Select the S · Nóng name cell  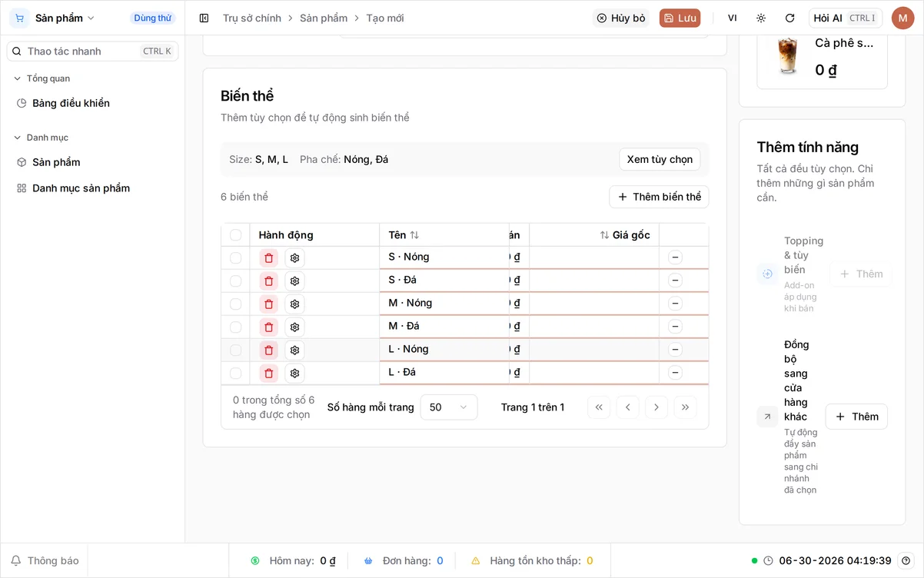click(x=444, y=257)
